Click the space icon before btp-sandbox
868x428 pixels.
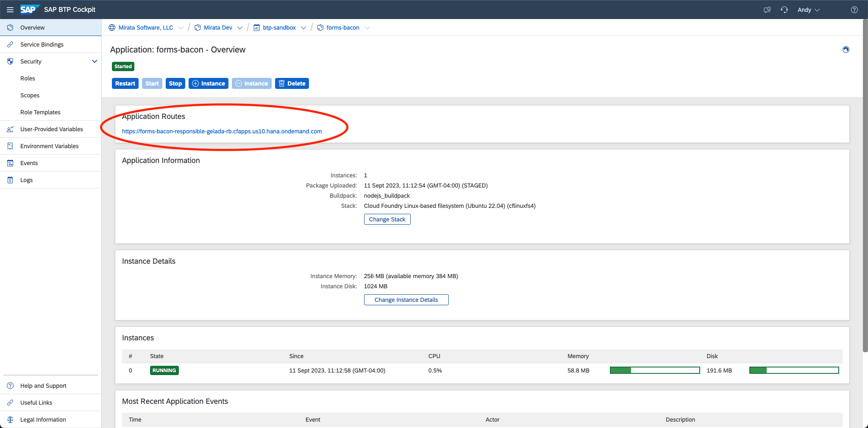coord(256,28)
